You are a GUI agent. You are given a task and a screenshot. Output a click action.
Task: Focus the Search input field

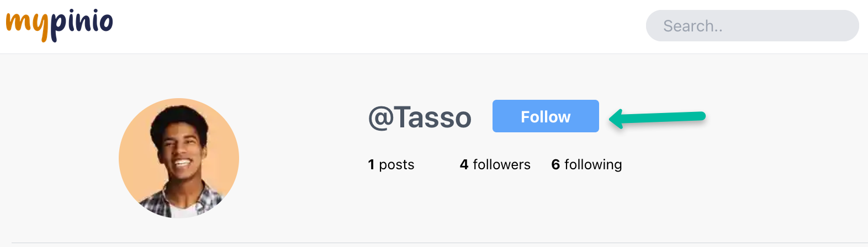click(x=753, y=25)
